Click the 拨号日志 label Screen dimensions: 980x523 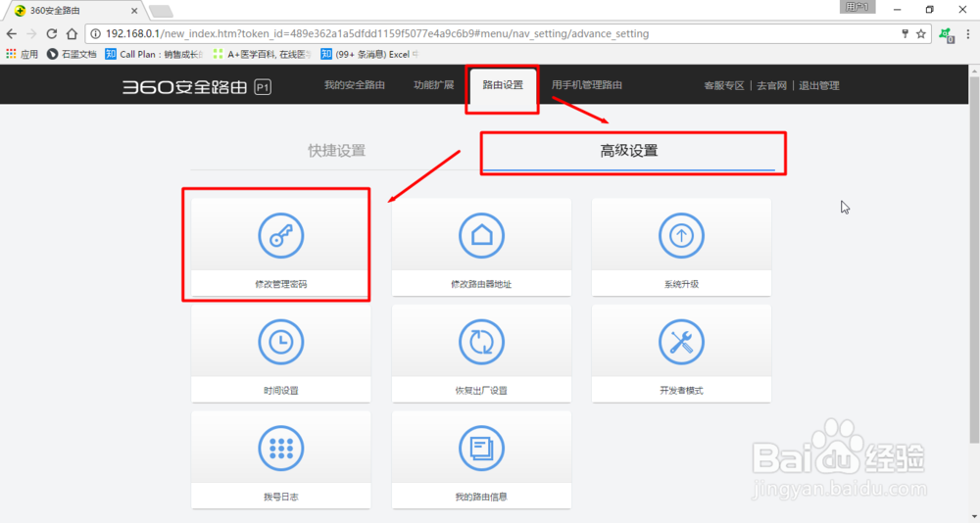[x=281, y=497]
